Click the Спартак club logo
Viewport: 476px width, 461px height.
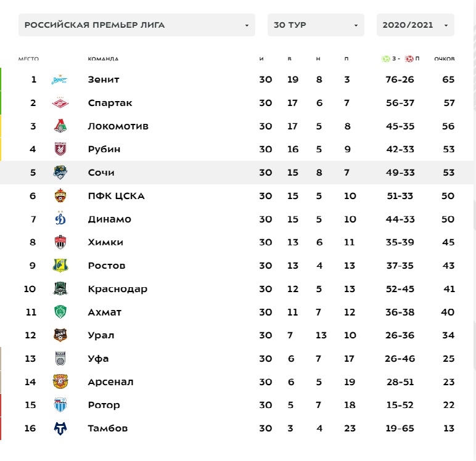(60, 103)
